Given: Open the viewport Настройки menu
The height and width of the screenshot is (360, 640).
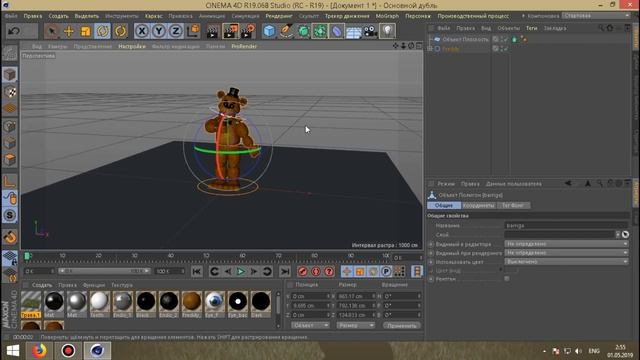Looking at the screenshot, I should click(132, 46).
